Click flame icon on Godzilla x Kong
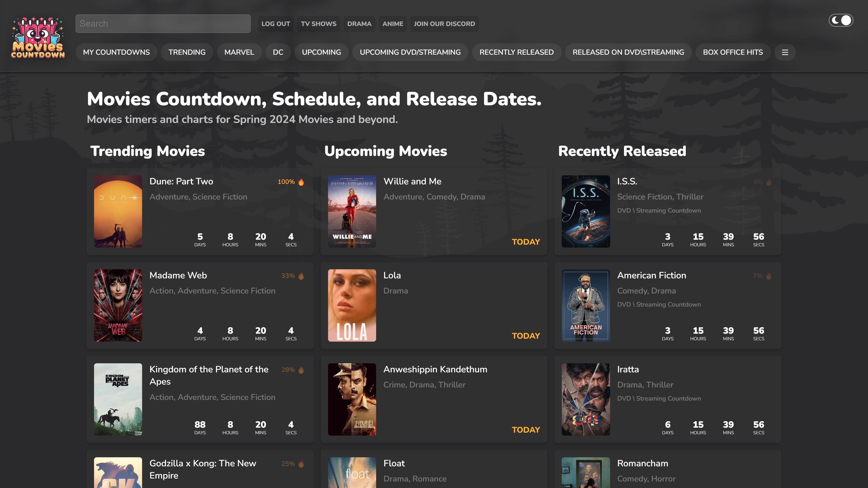Screen dimensions: 868x488 (301, 464)
